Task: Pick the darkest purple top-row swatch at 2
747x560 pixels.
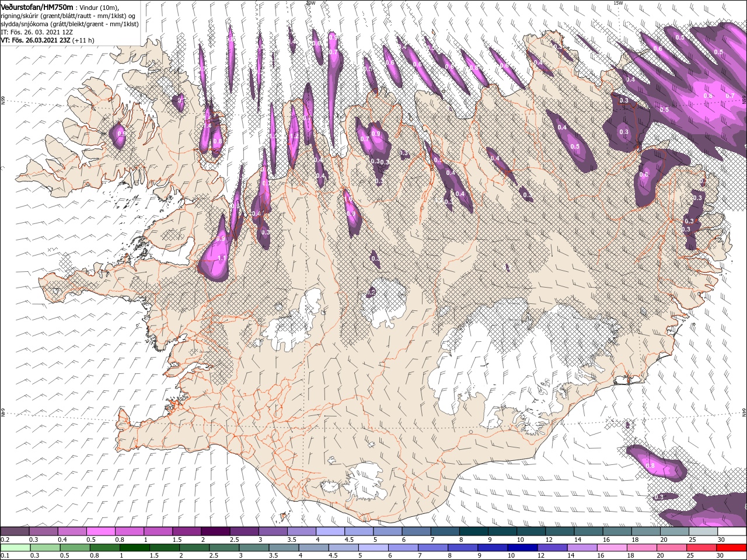Action: pos(215,531)
